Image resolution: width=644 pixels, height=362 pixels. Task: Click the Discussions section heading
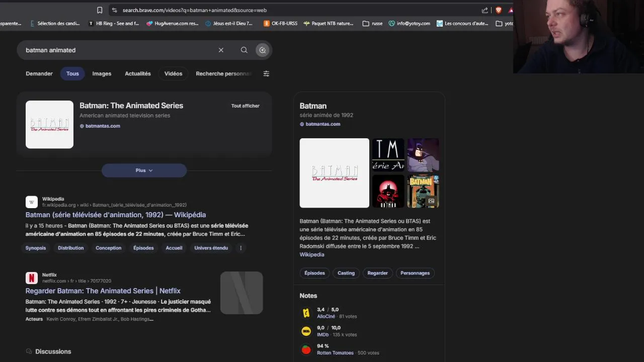(53, 351)
